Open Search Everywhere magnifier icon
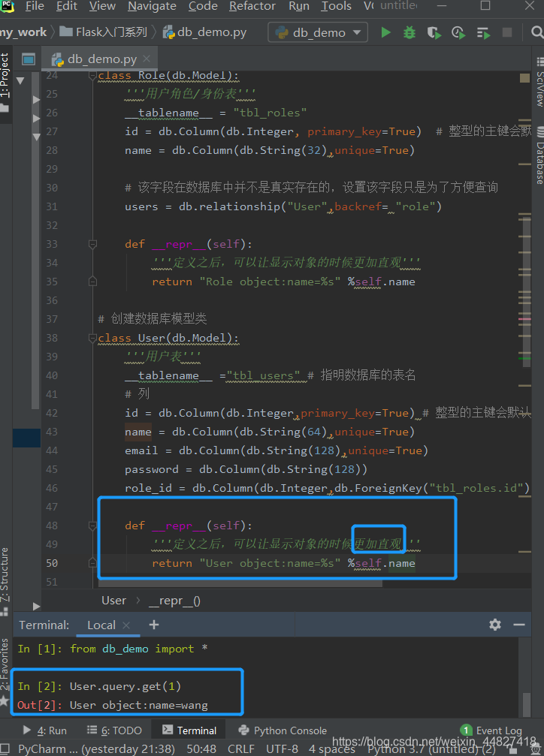This screenshot has width=544, height=756. tap(536, 32)
